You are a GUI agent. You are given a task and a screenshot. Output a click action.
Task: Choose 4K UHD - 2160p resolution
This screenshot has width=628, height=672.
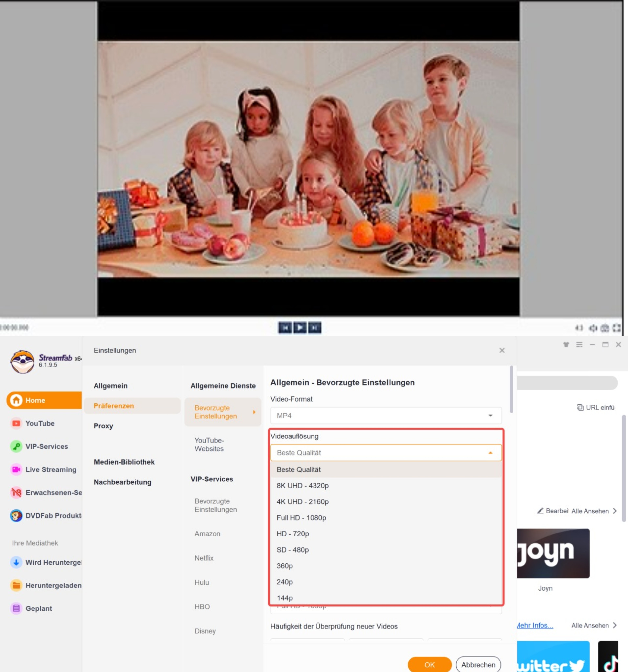click(x=386, y=502)
